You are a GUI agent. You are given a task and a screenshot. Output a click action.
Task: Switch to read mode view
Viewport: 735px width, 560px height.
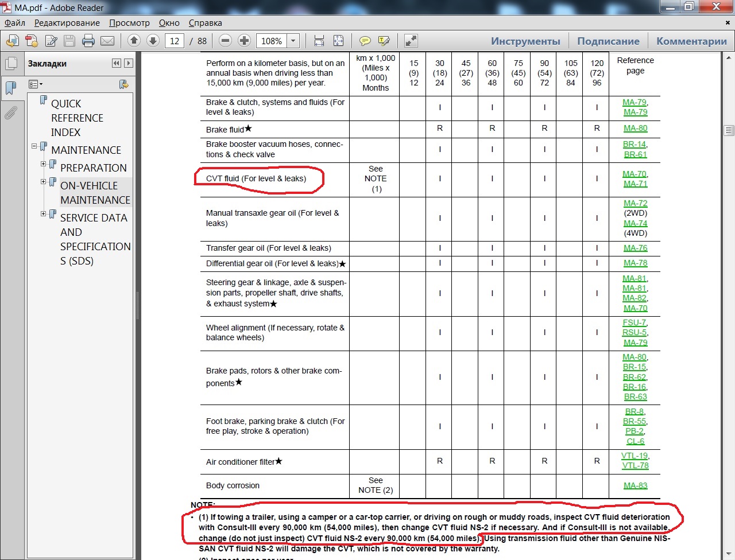click(x=411, y=41)
